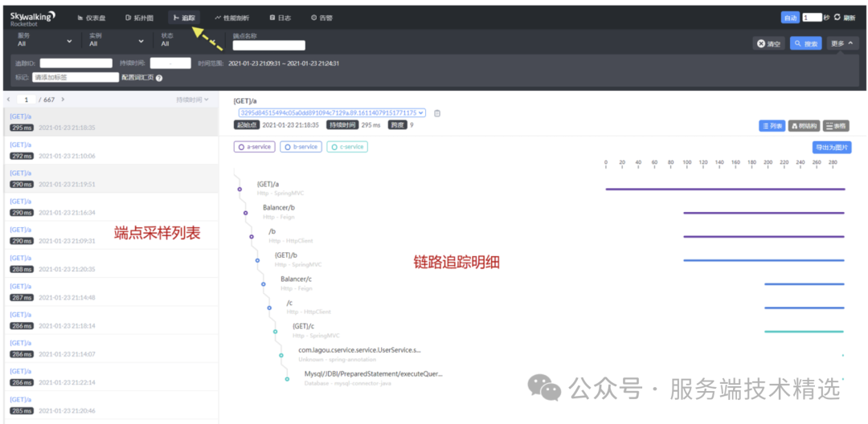
Task: Click the {GET}/a span node circle
Action: pos(240,189)
